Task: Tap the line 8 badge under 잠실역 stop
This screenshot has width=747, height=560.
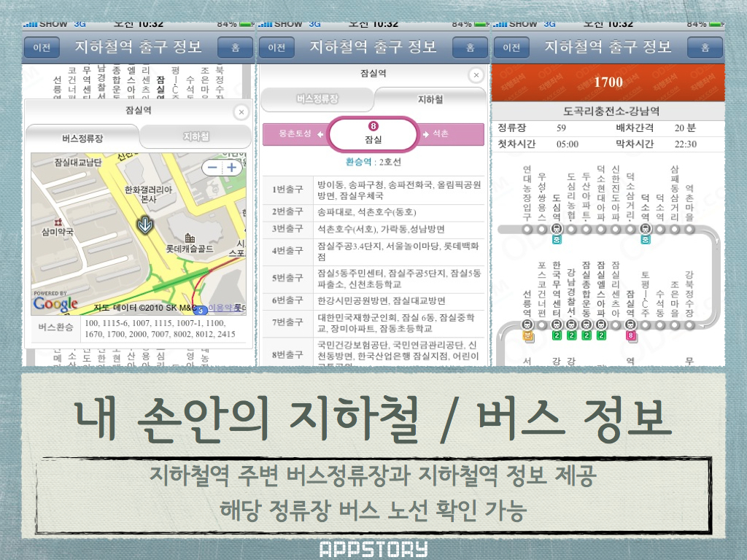Action: tap(631, 336)
